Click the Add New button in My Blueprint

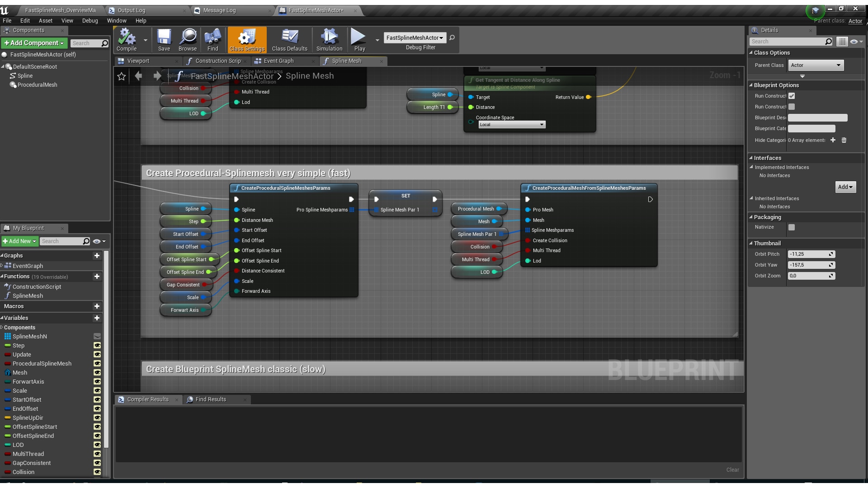tap(19, 241)
